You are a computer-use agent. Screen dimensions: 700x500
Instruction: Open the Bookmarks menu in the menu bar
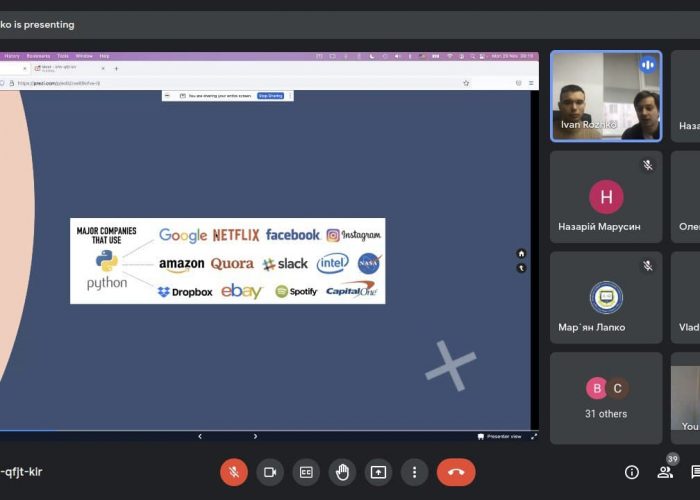38,56
